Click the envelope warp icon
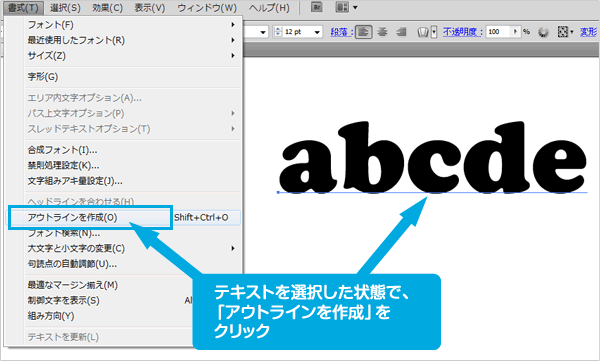Viewport: 600px width, 361px height. pyautogui.click(x=423, y=32)
